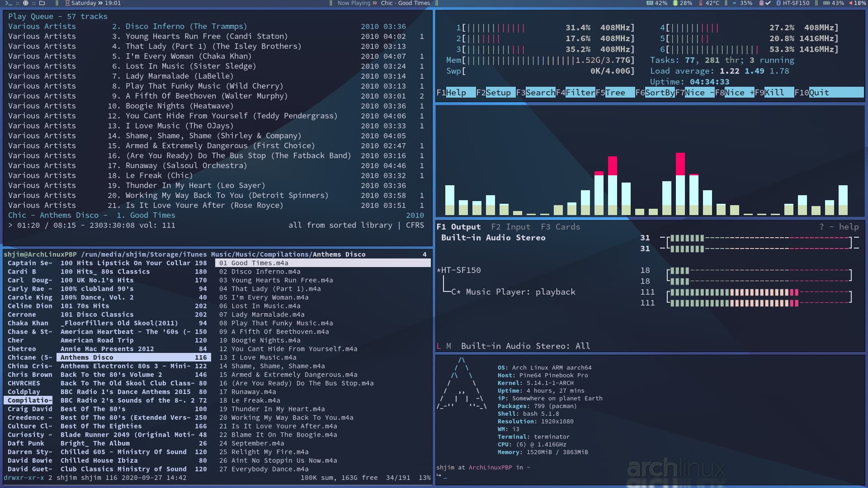Click F4 Filter in htop

coord(575,93)
